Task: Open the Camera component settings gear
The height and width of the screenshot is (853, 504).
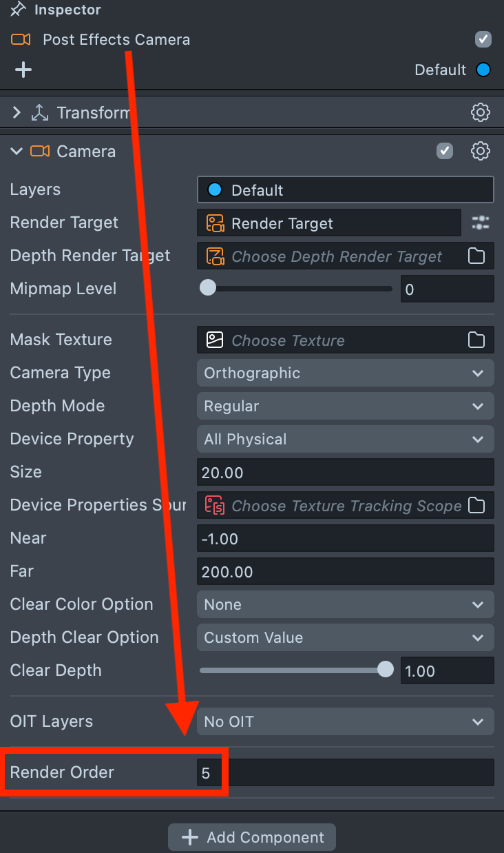Action: (x=480, y=151)
